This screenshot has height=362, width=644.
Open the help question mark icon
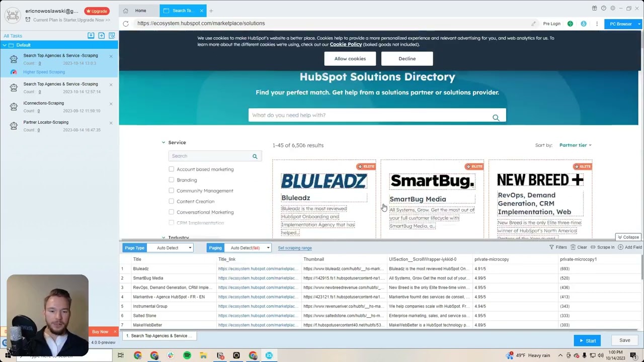click(603, 8)
